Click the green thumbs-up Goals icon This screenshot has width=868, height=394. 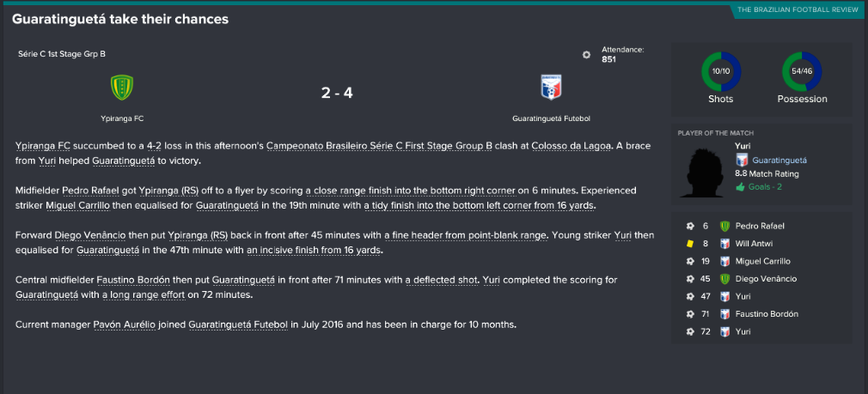click(x=740, y=187)
